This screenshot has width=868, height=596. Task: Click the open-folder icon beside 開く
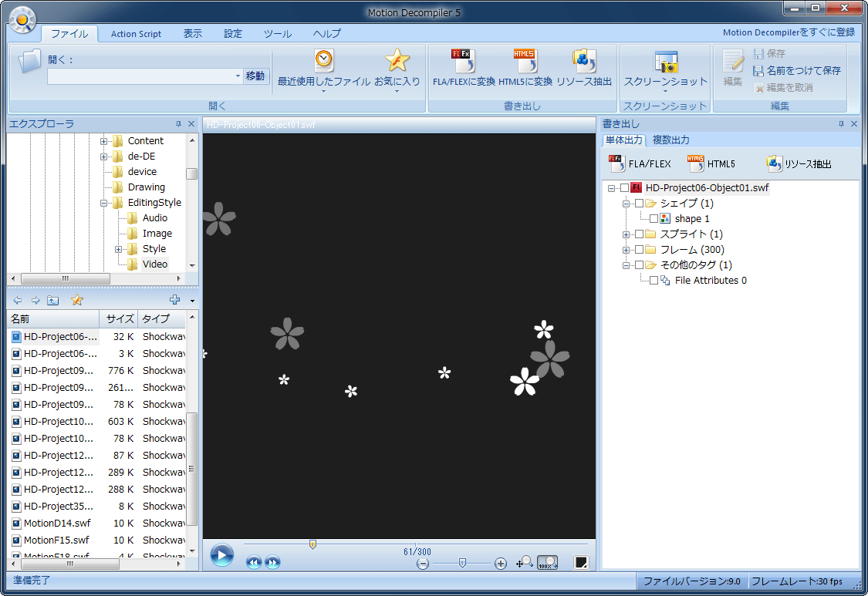(x=29, y=61)
